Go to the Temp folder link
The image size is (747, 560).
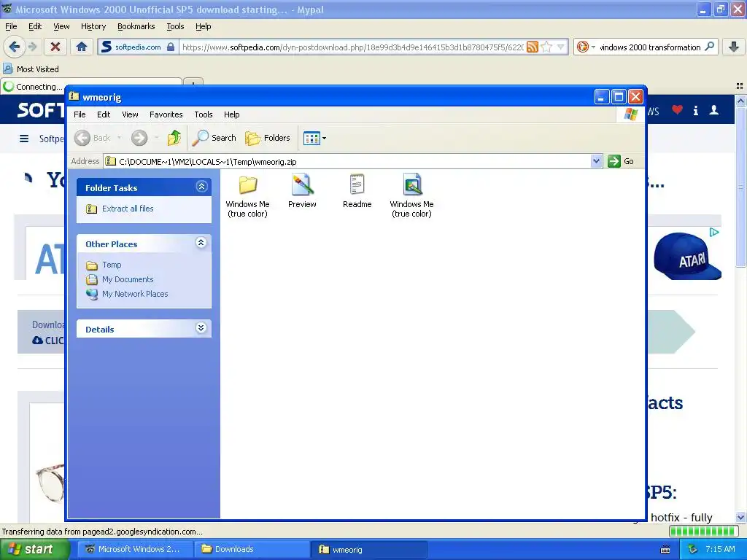click(112, 265)
